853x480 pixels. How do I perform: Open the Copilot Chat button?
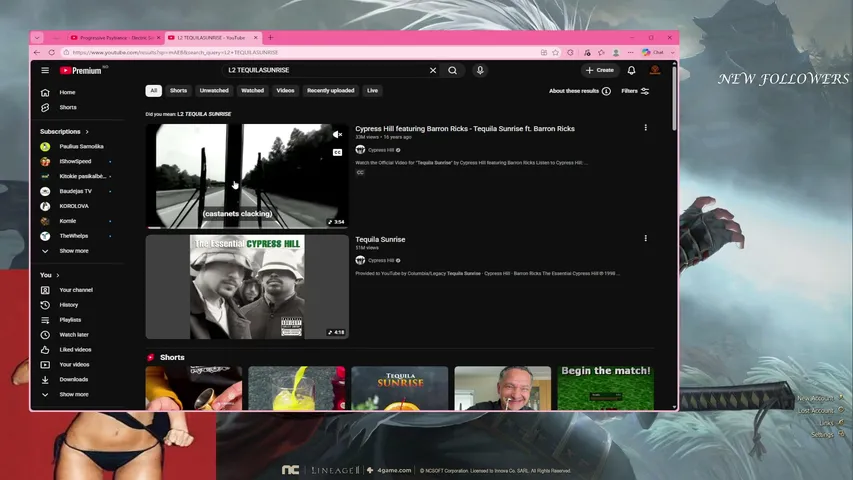[653, 53]
